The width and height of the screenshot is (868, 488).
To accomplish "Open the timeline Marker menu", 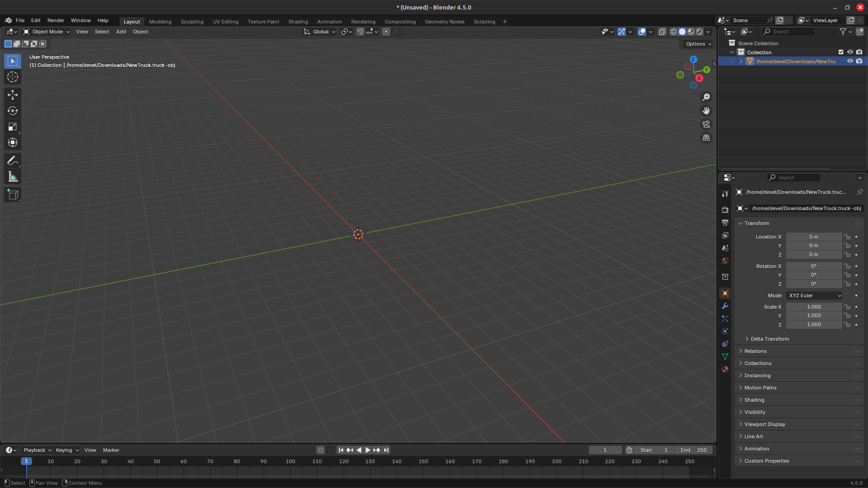I will pos(111,450).
